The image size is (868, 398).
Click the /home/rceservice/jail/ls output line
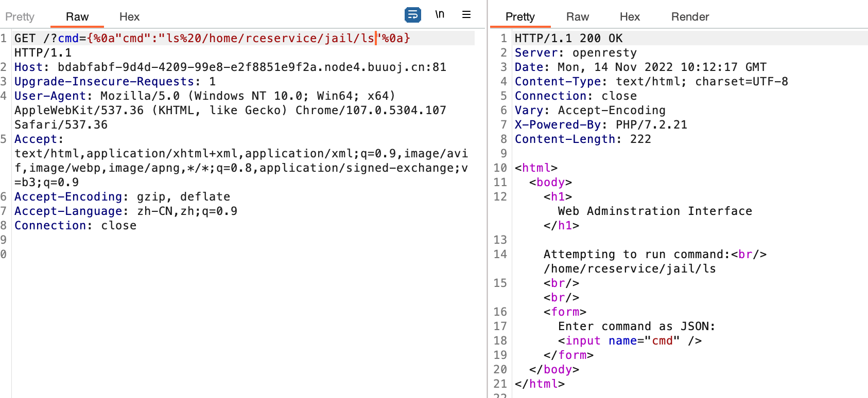click(x=630, y=268)
